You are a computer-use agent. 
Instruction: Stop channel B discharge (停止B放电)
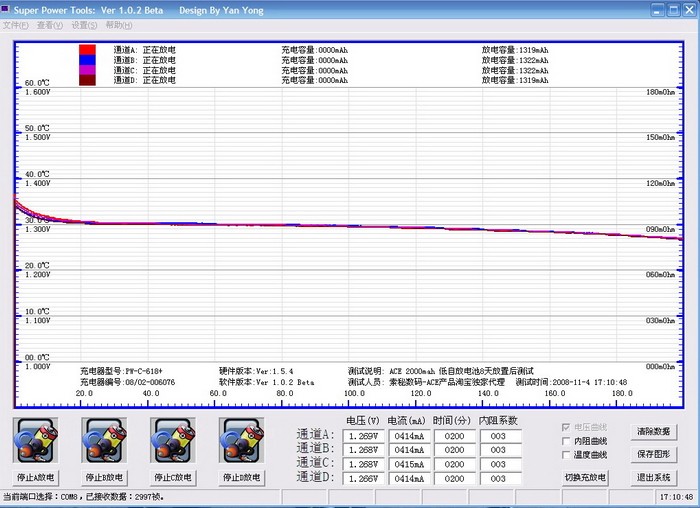coord(104,477)
